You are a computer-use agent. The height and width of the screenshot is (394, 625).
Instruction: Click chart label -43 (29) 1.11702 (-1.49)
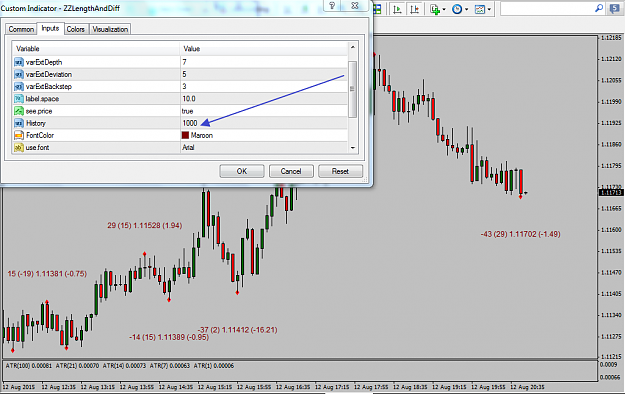click(521, 234)
